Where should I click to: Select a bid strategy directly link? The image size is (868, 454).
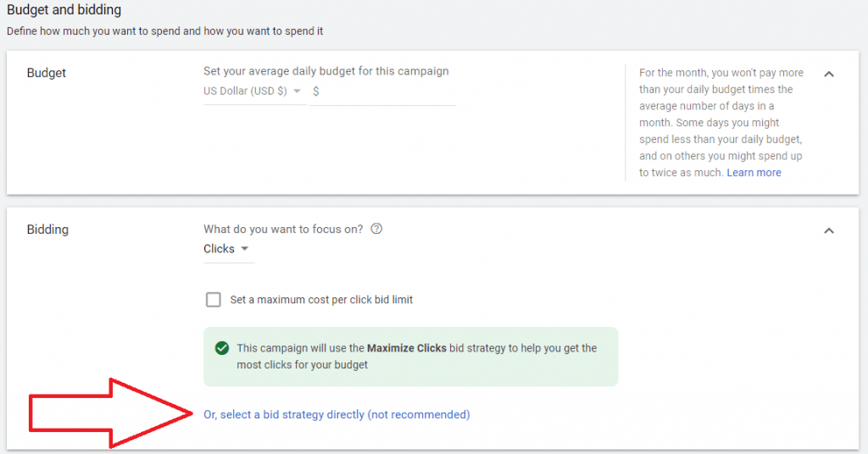coord(337,415)
